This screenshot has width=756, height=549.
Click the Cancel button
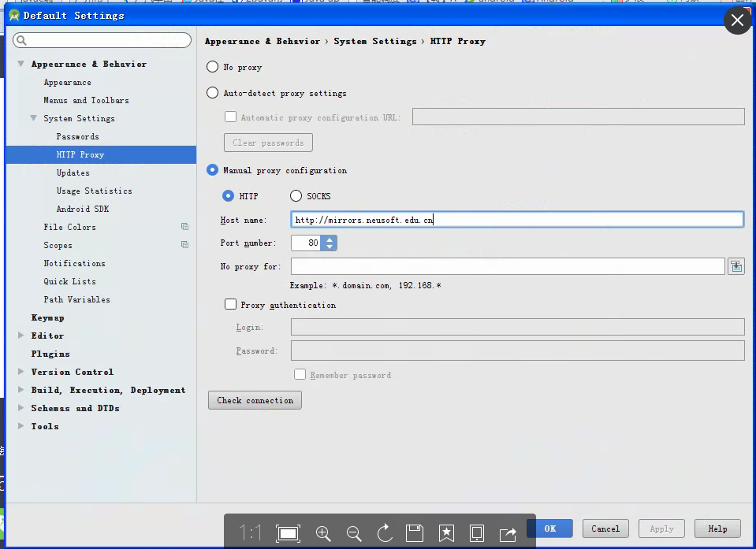[x=605, y=529]
